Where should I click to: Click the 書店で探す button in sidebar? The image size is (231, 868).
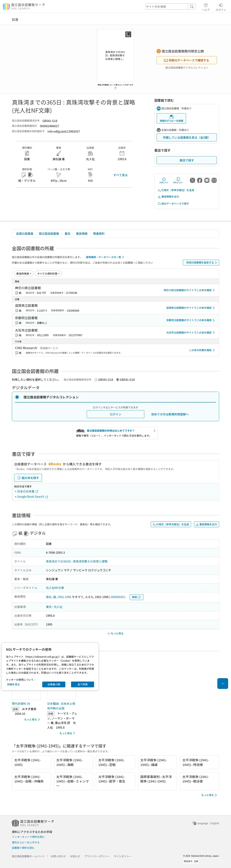click(x=187, y=160)
